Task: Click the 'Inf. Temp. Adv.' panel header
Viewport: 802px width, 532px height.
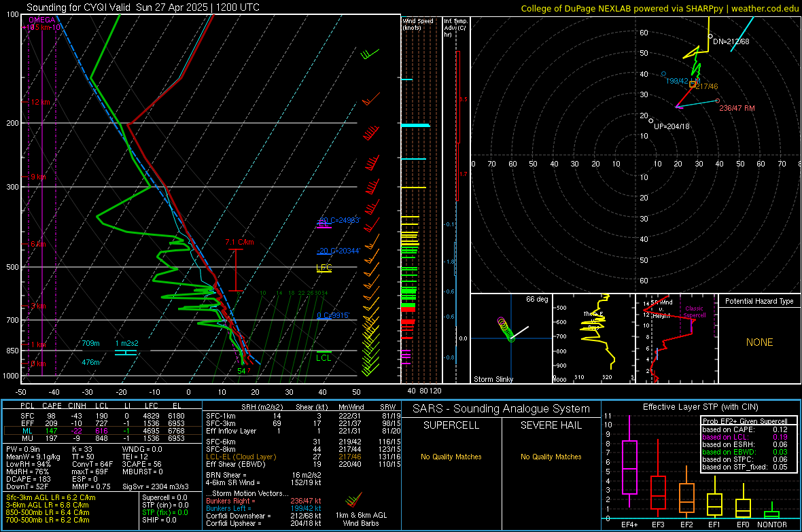Action: 455,28
